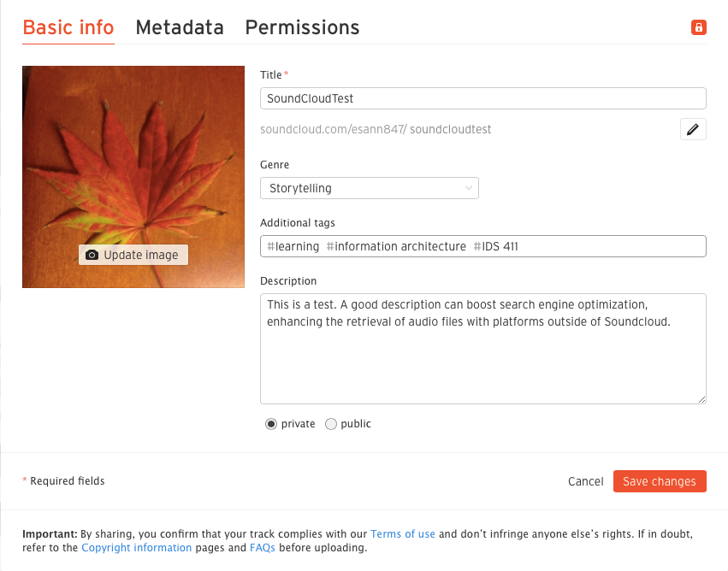Open the Genre dropdown

[x=369, y=188]
